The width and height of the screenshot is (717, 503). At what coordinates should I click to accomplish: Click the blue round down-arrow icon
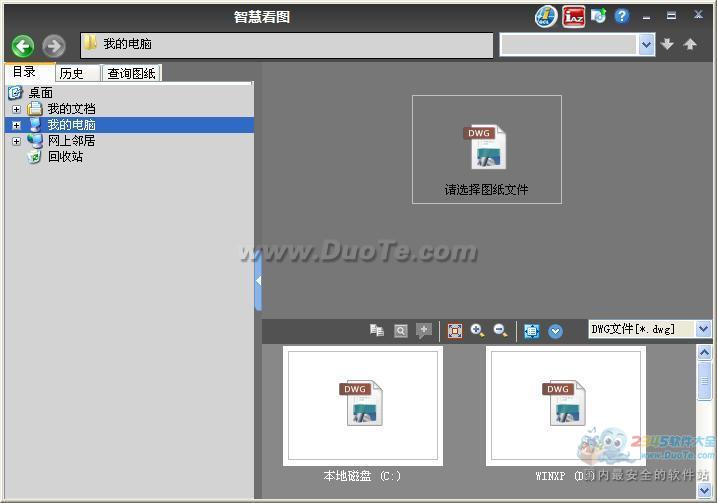click(555, 331)
